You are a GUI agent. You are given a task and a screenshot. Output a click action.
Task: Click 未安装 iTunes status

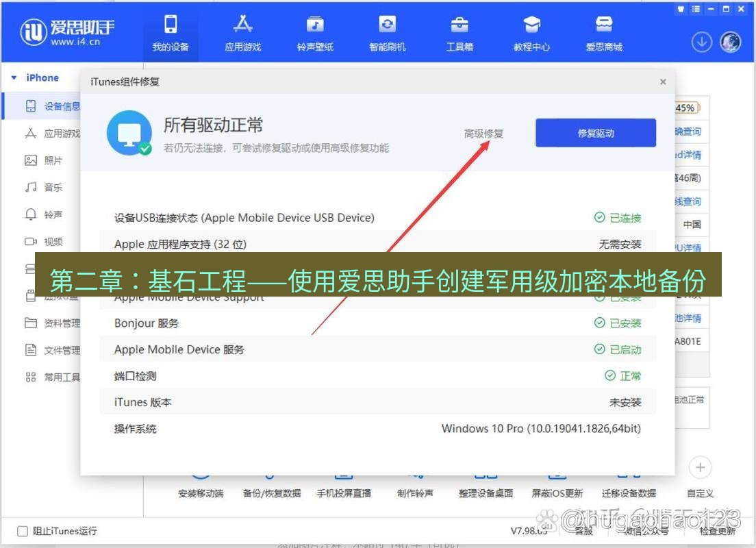(x=625, y=402)
